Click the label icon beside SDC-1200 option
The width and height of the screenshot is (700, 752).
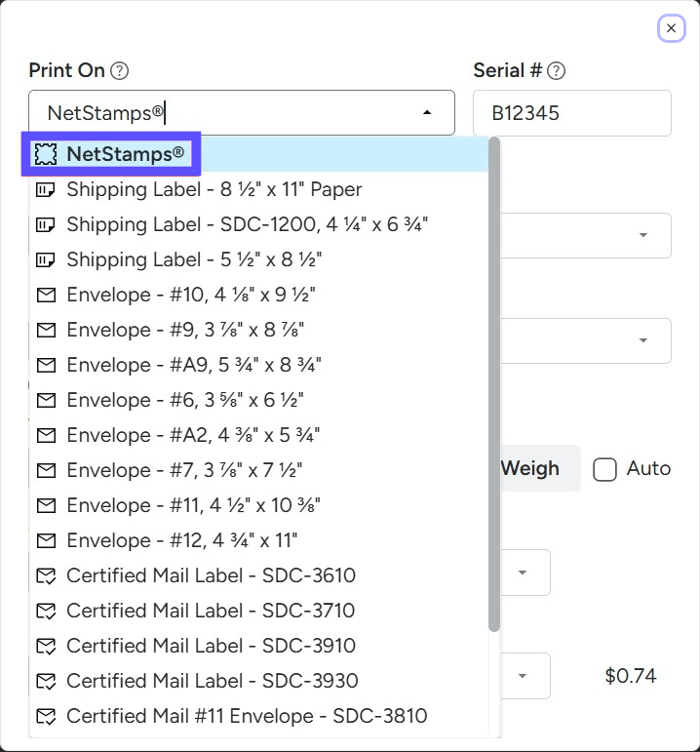46,224
